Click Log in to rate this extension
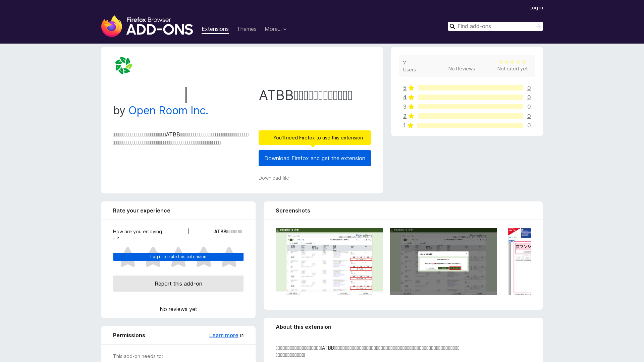Viewport: 644px width, 362px height. click(x=178, y=257)
